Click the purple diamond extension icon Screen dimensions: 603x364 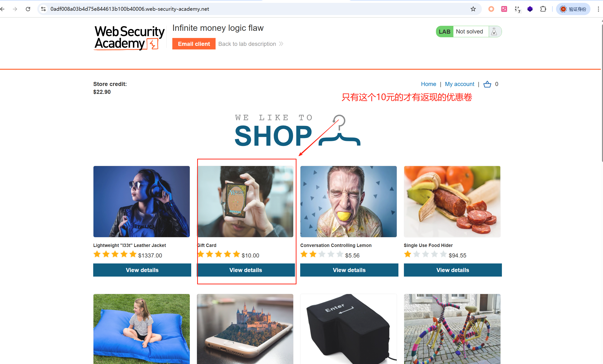click(x=530, y=9)
